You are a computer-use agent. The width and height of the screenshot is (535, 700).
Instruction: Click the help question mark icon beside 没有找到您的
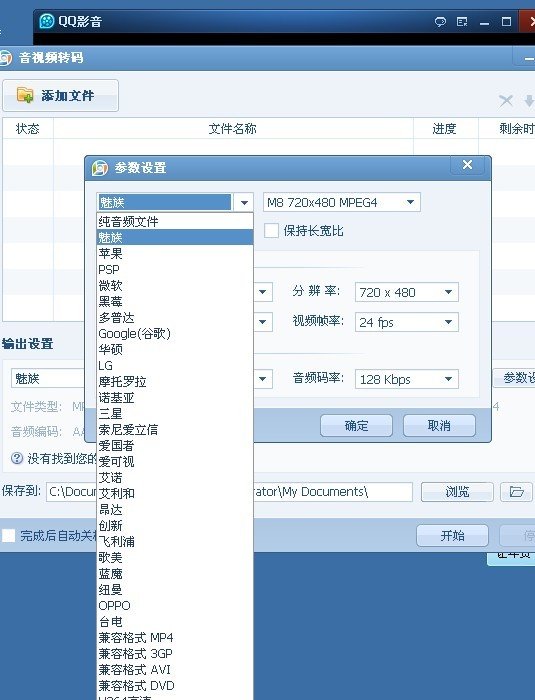[17, 458]
